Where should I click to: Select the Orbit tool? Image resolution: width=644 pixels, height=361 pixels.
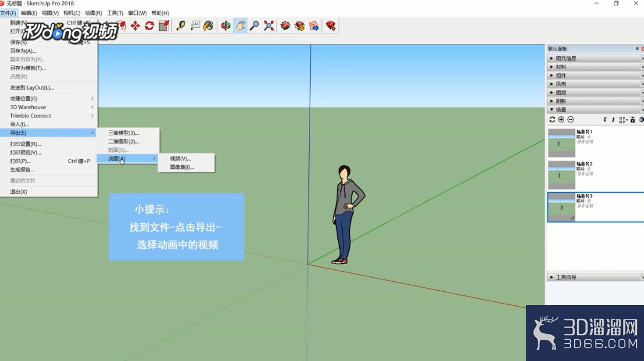pyautogui.click(x=226, y=26)
